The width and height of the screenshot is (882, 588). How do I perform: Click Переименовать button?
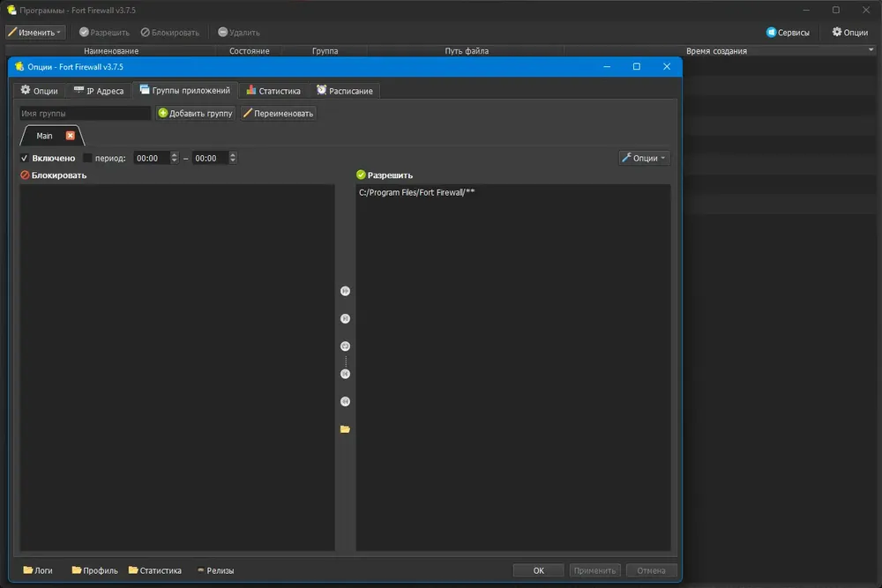(x=278, y=113)
